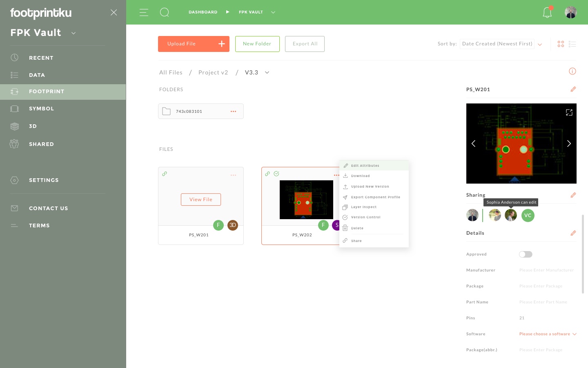
Task: Edit the Sharing section pencil
Action: [x=573, y=195]
